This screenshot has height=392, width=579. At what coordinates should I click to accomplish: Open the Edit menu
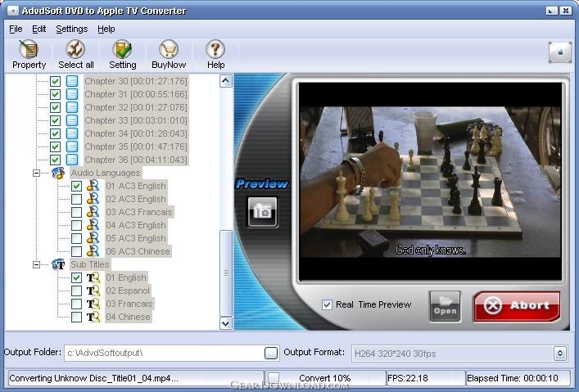(x=38, y=29)
